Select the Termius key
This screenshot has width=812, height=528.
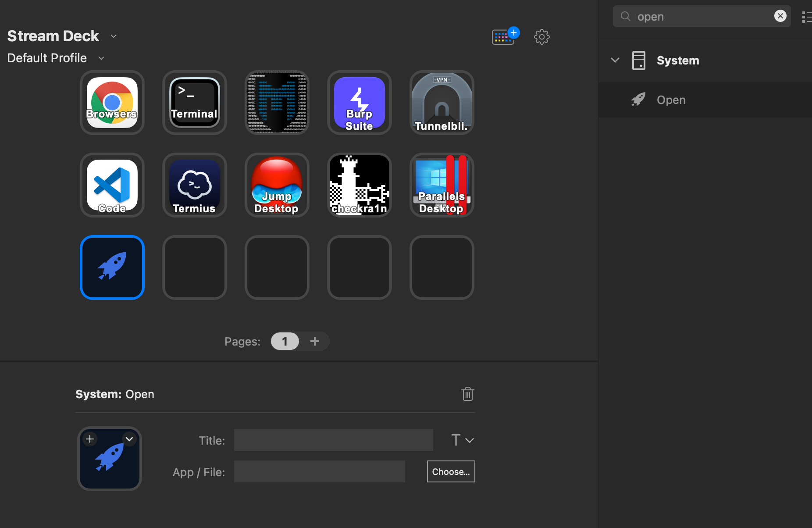tap(195, 185)
